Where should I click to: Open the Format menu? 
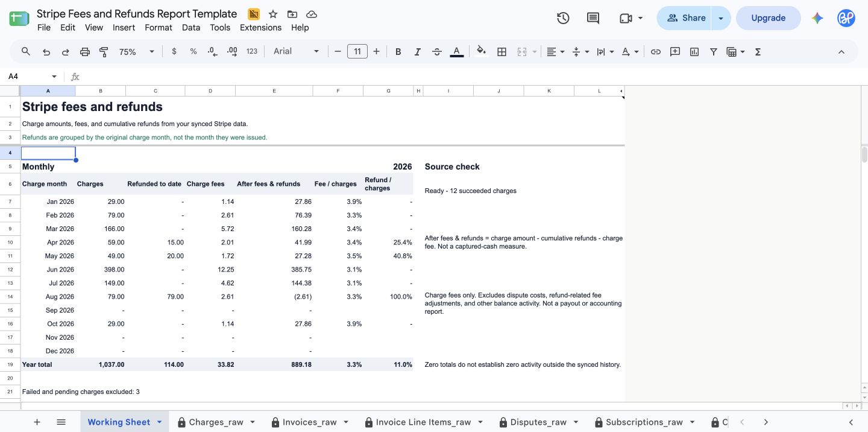point(159,28)
